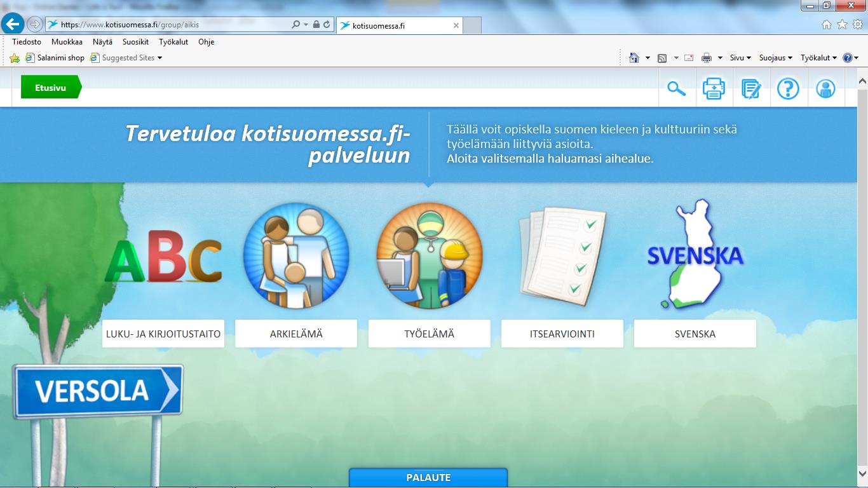Click the browser forward arrow button
The image size is (868, 488).
(x=34, y=25)
